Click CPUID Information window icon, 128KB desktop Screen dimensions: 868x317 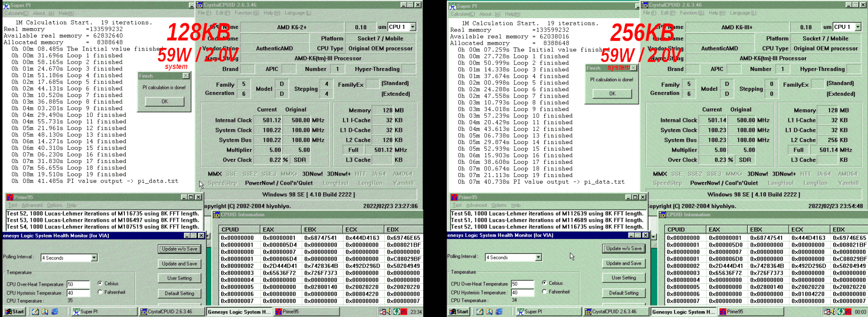(217, 214)
